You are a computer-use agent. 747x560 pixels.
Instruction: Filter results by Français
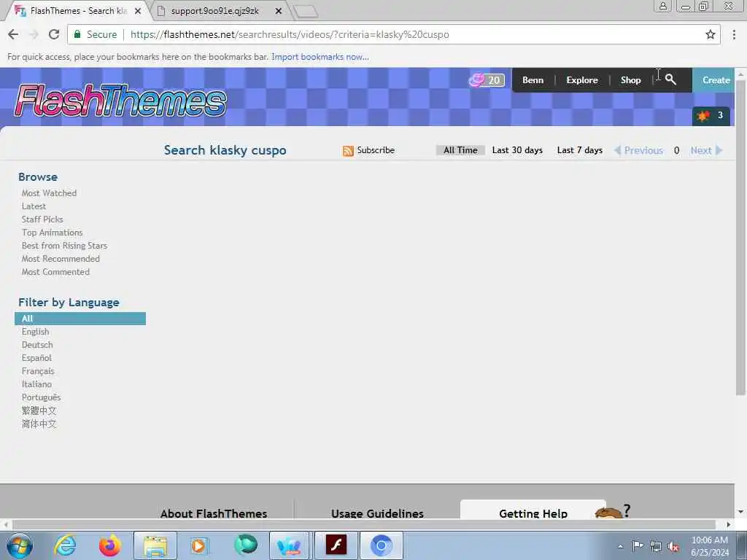tap(38, 371)
